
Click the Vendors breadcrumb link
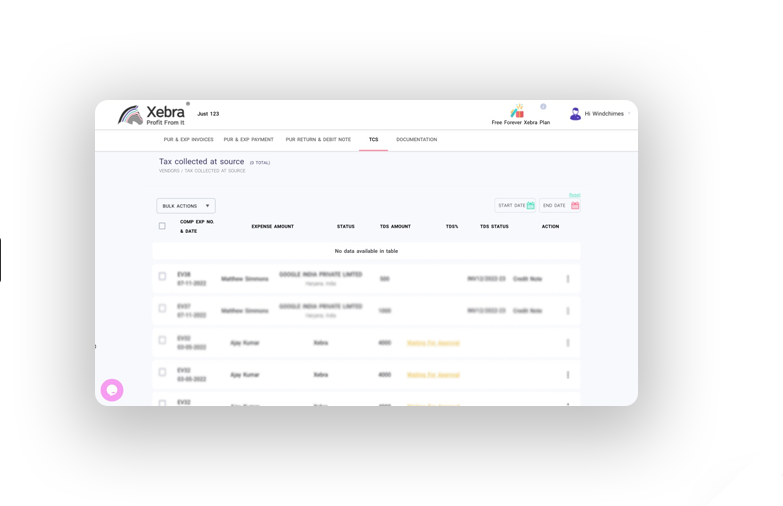168,171
